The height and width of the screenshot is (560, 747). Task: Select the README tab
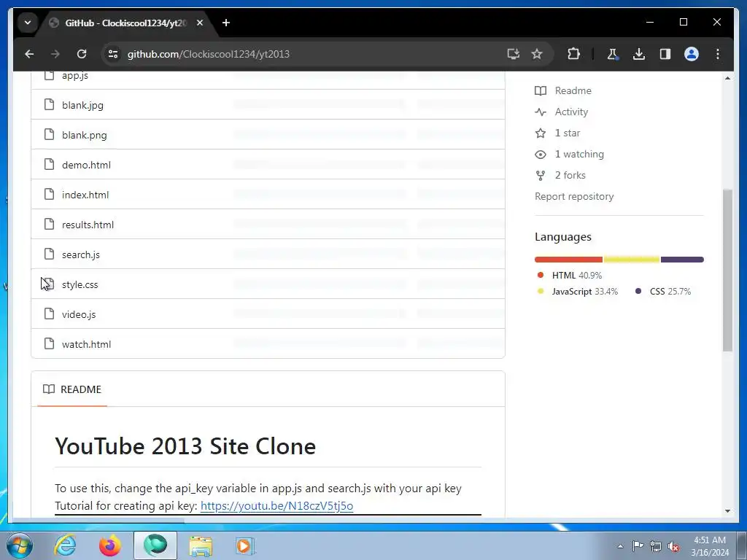click(x=72, y=389)
